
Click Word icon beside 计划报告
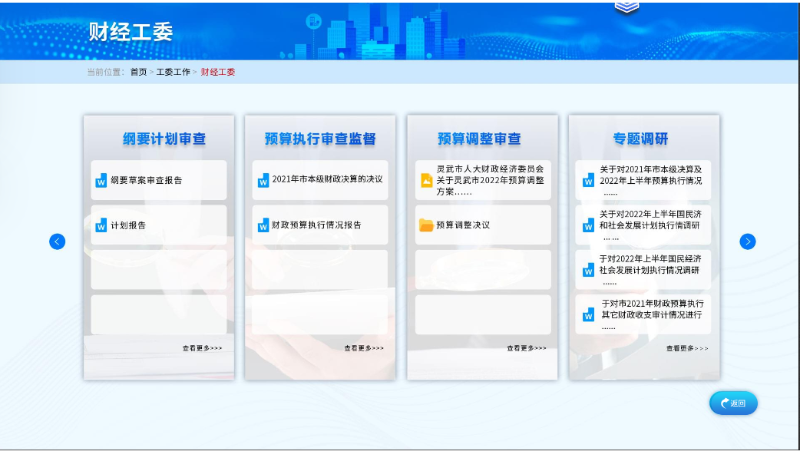101,225
